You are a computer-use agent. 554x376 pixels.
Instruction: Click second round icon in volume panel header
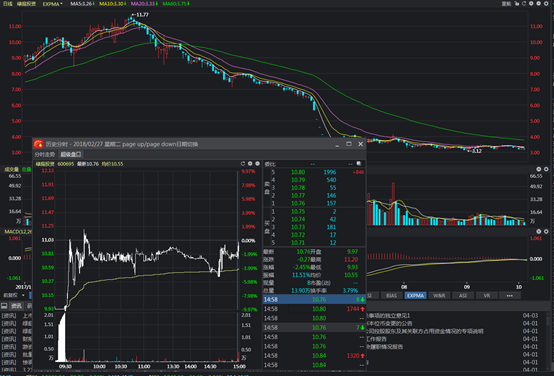tap(546, 169)
